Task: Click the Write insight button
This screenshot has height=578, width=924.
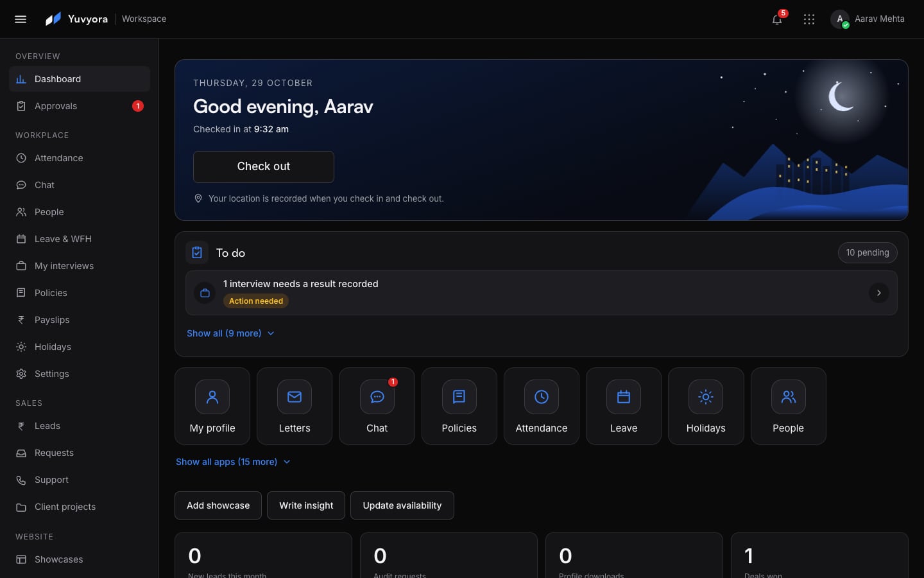Action: pyautogui.click(x=306, y=505)
